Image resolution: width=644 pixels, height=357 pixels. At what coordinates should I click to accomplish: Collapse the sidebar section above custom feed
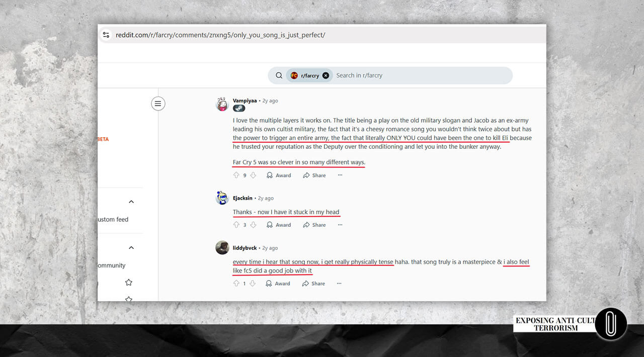(x=131, y=202)
